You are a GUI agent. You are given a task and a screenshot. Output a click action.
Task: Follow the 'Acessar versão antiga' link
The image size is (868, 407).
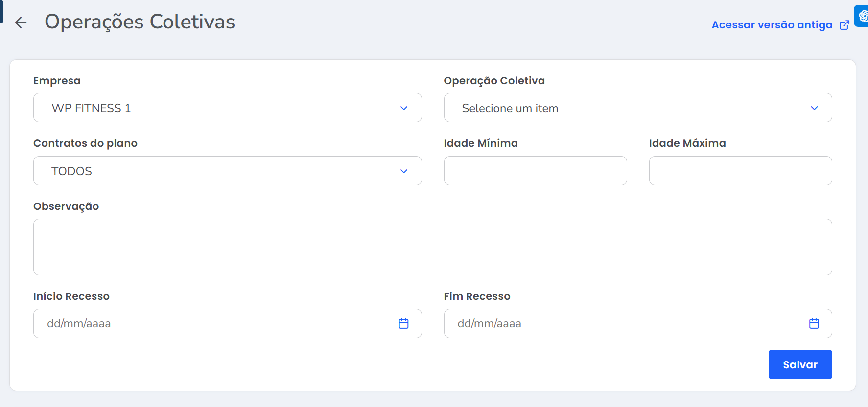[x=772, y=25]
